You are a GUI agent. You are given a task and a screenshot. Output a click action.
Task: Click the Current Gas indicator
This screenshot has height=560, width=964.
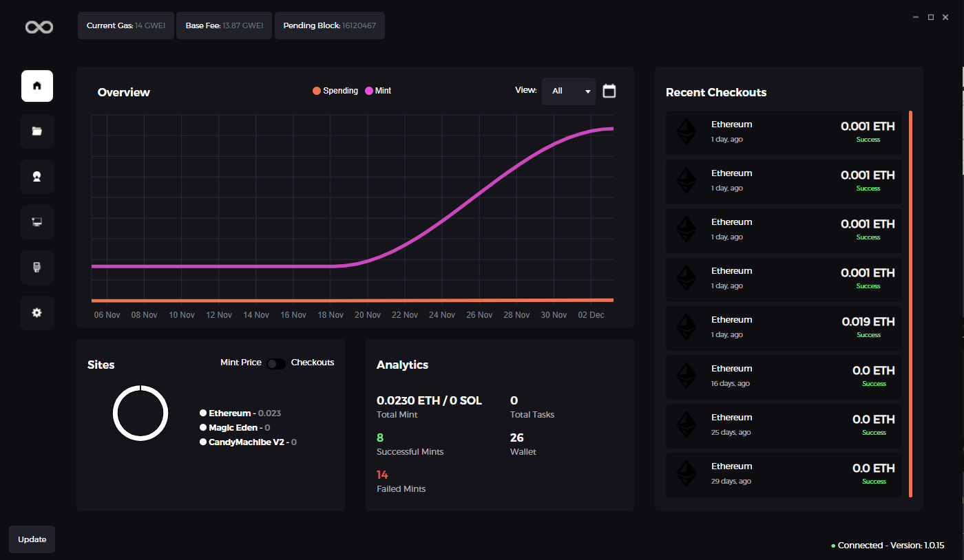pos(126,25)
